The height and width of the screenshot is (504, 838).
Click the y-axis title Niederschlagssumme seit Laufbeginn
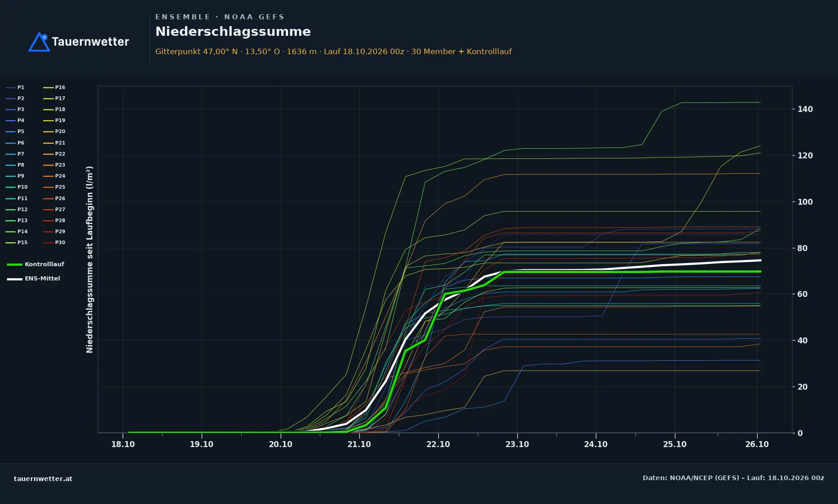pos(90,259)
